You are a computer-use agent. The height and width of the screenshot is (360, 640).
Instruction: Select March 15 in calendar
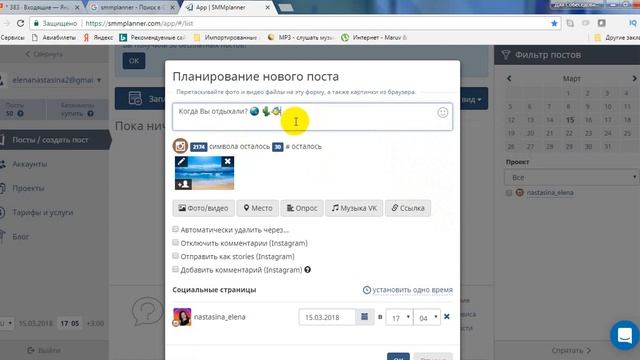click(x=570, y=120)
